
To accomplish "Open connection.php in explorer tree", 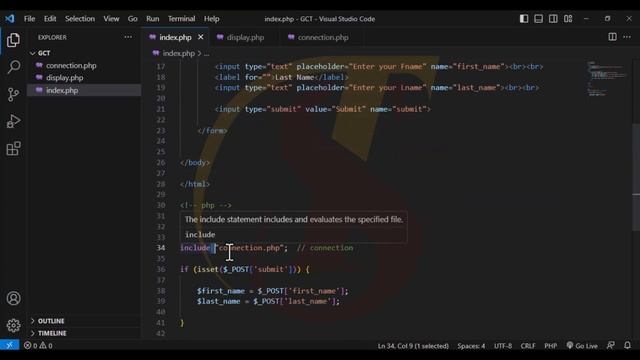I will [71, 65].
